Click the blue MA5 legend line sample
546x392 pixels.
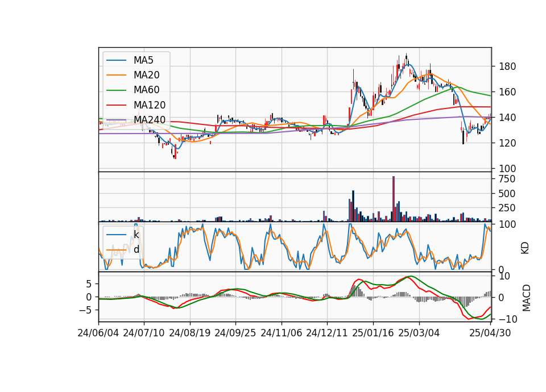click(x=116, y=60)
